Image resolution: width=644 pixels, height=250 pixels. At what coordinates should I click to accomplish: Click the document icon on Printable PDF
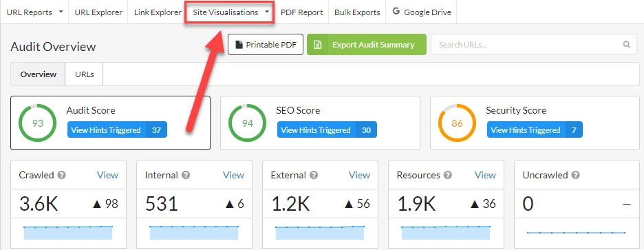(239, 45)
